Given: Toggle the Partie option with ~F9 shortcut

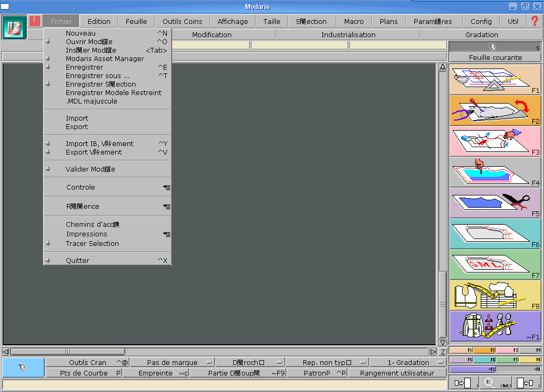Looking at the screenshot, I should tap(238, 373).
